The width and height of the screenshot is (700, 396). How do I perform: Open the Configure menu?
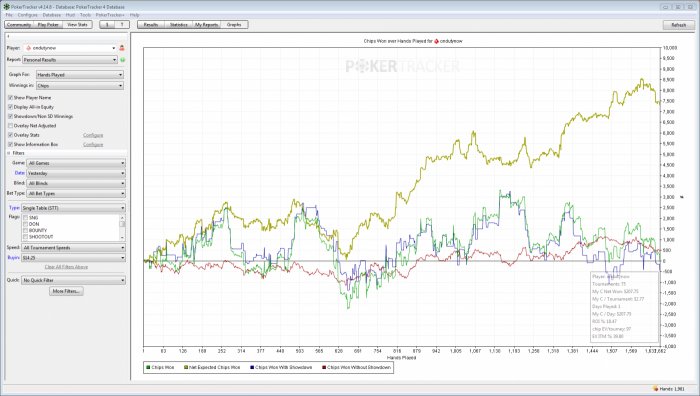[x=28, y=15]
